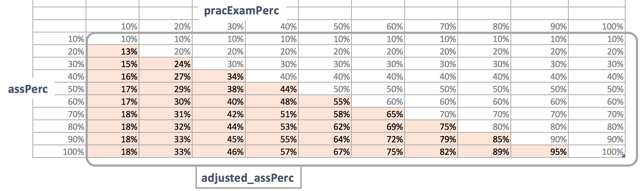This screenshot has height=191, width=644.
Task: Select the 65% highlighted cell
Action: click(x=378, y=114)
